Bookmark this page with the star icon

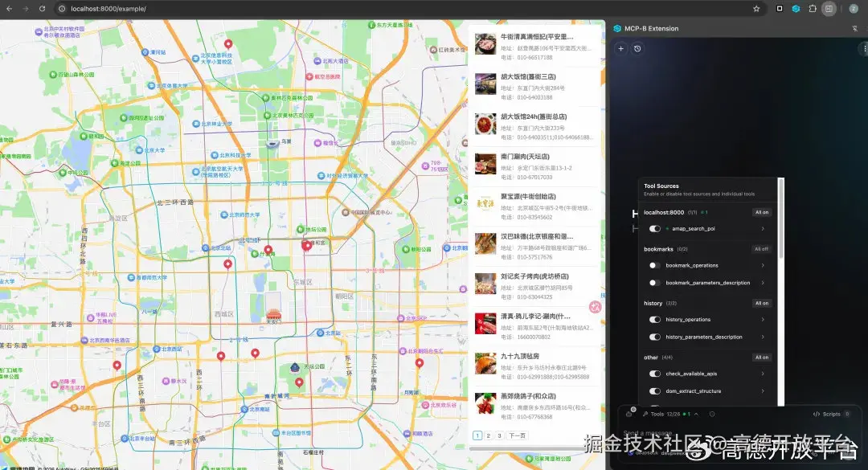[756, 9]
